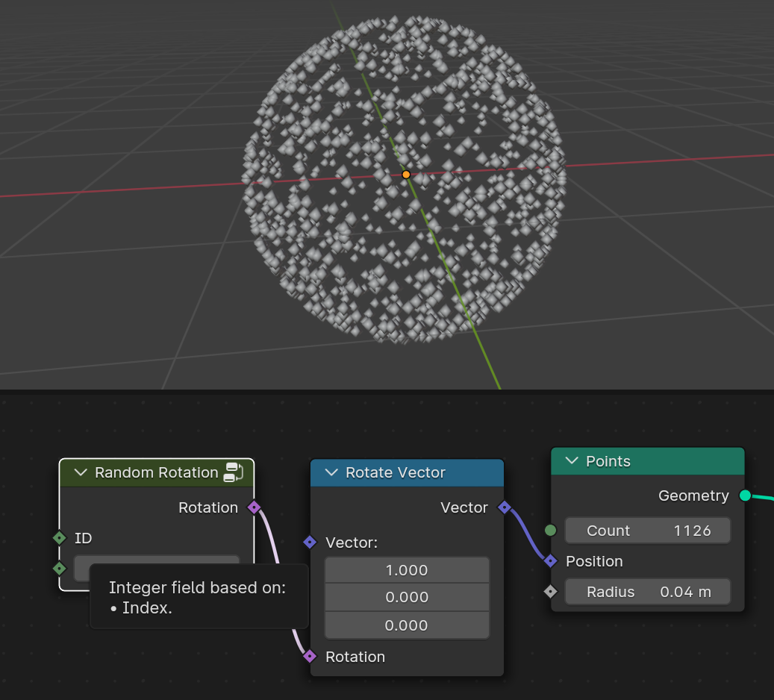
Task: Click the Geometry output socket of Points
Action: pyautogui.click(x=745, y=495)
